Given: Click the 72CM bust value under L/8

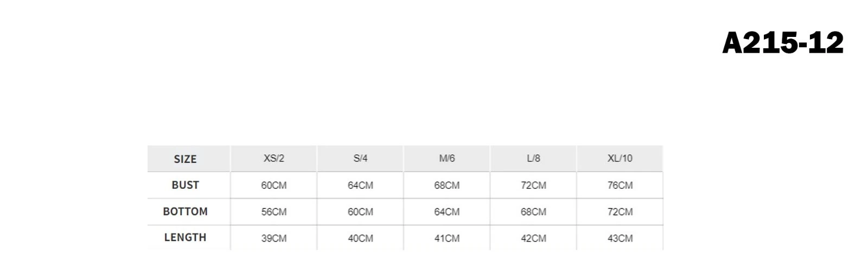Looking at the screenshot, I should [533, 185].
